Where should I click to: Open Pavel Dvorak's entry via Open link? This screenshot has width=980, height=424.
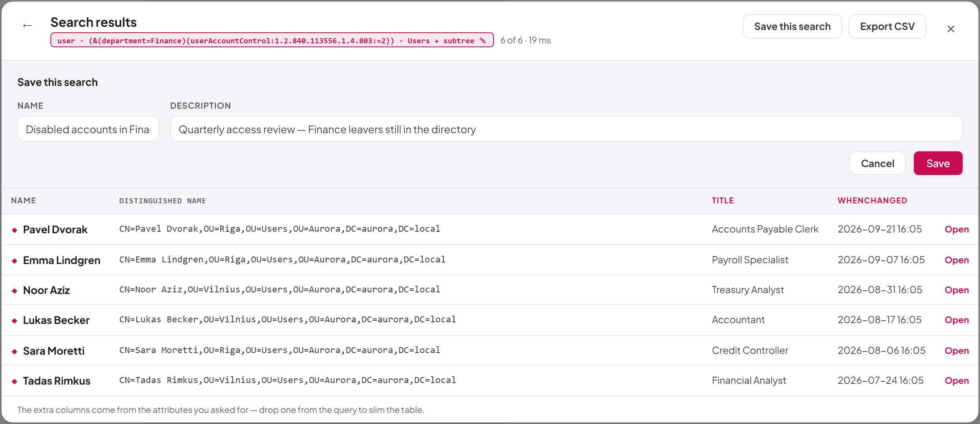point(957,229)
